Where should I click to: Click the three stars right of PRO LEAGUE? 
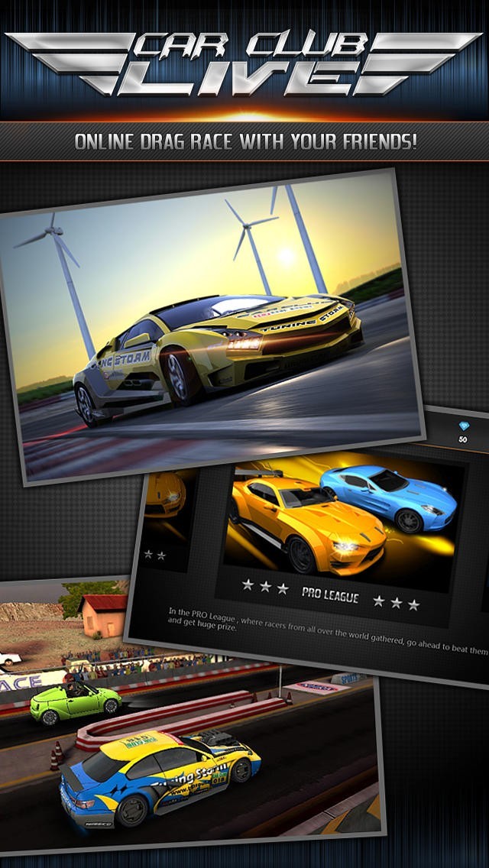click(x=396, y=602)
